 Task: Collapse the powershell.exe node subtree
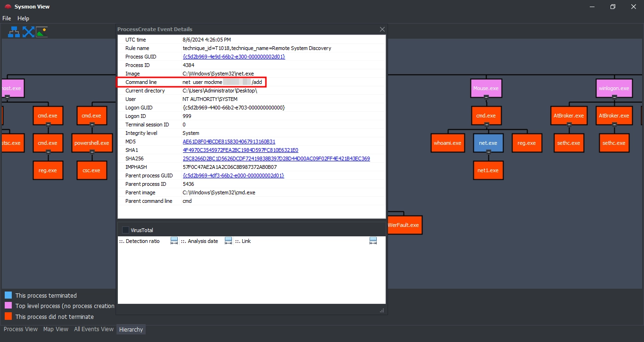[91, 152]
